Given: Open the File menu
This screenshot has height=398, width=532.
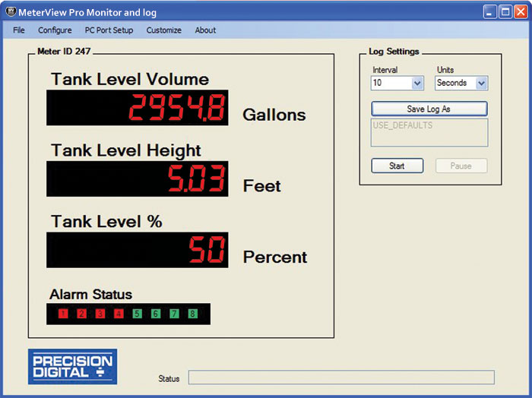Looking at the screenshot, I should tap(19, 30).
